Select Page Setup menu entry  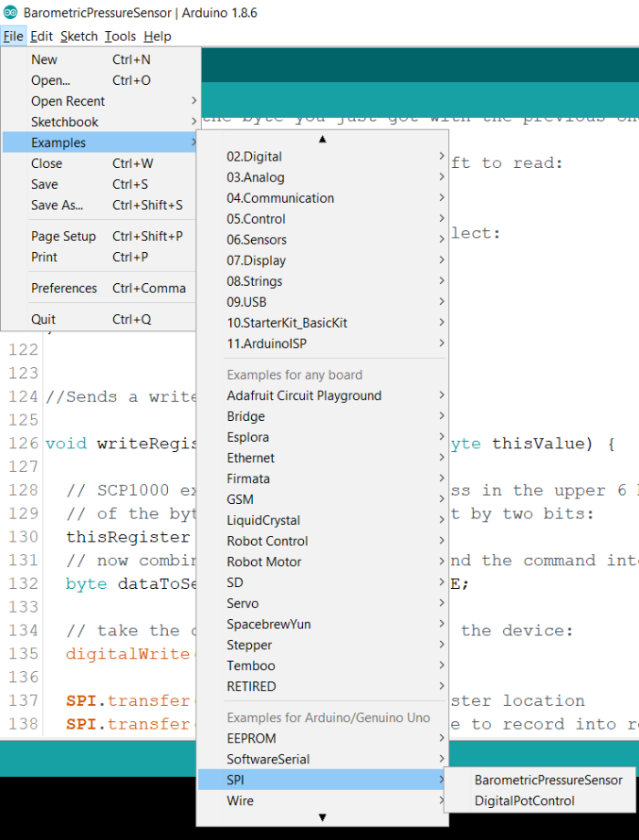pyautogui.click(x=63, y=236)
